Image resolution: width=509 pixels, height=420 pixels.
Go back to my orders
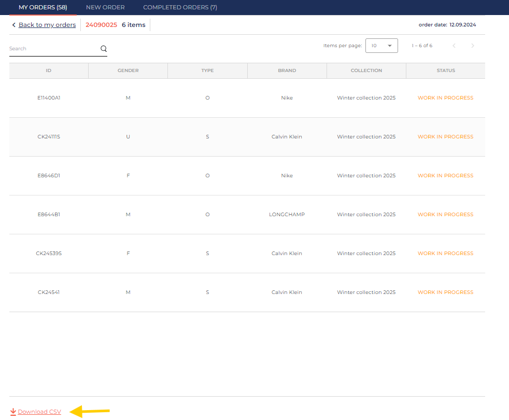point(47,25)
